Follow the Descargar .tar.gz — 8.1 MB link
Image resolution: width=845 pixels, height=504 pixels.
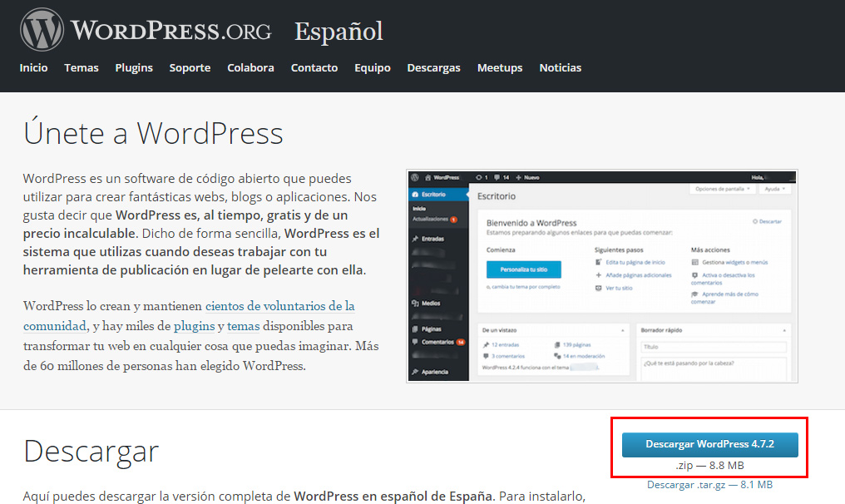[709, 485]
